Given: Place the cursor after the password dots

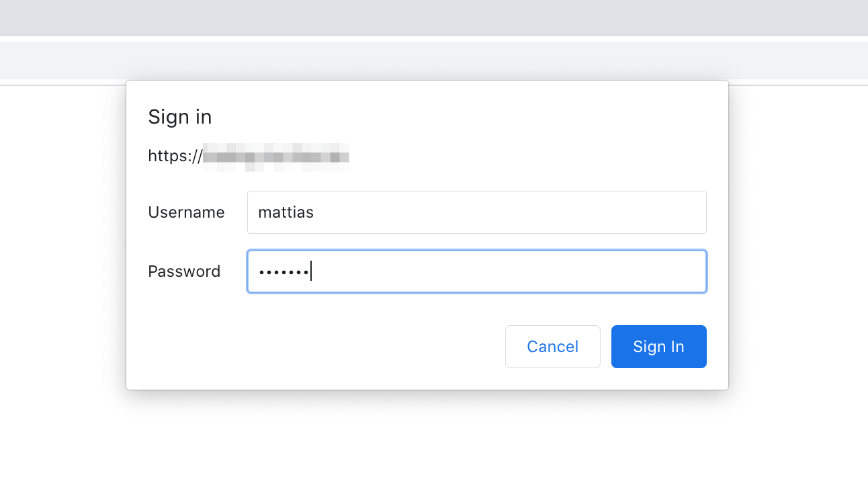Looking at the screenshot, I should (x=311, y=271).
